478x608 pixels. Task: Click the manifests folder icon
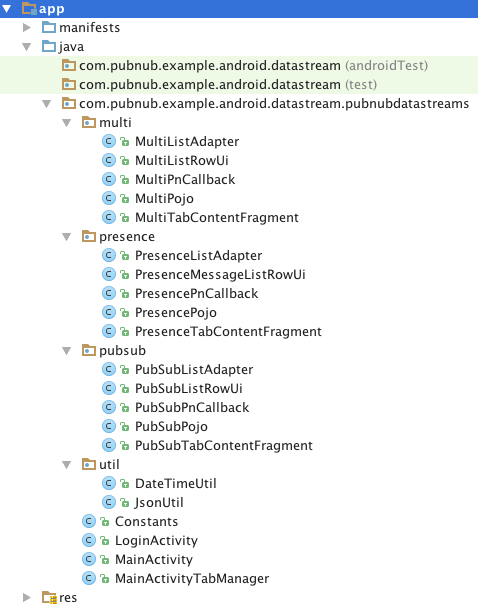click(49, 27)
